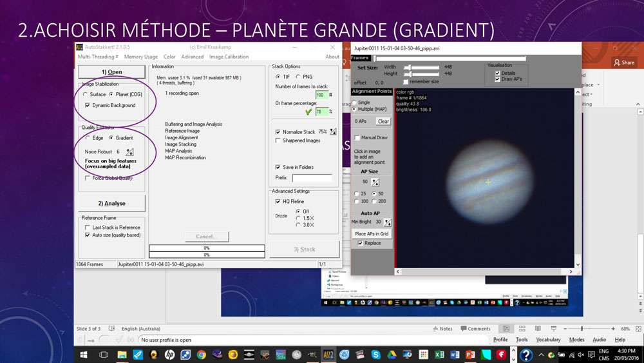The width and height of the screenshot is (644, 363).
Task: Open the Memory Usage menu
Action: point(141,57)
